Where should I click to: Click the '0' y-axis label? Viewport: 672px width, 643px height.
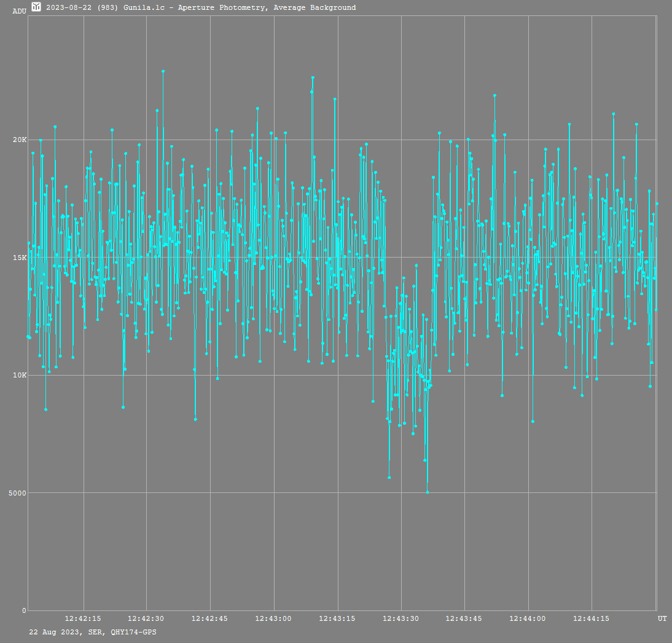coord(25,611)
